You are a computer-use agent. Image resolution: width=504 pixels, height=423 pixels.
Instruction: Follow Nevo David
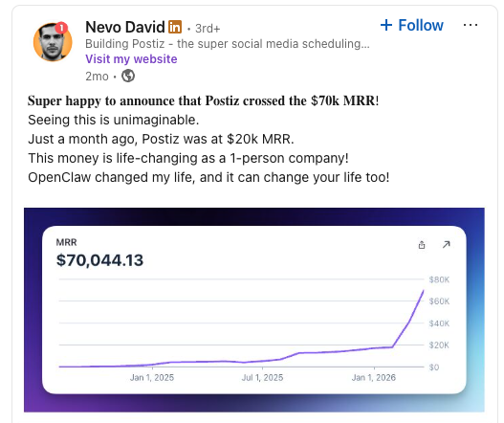point(412,25)
